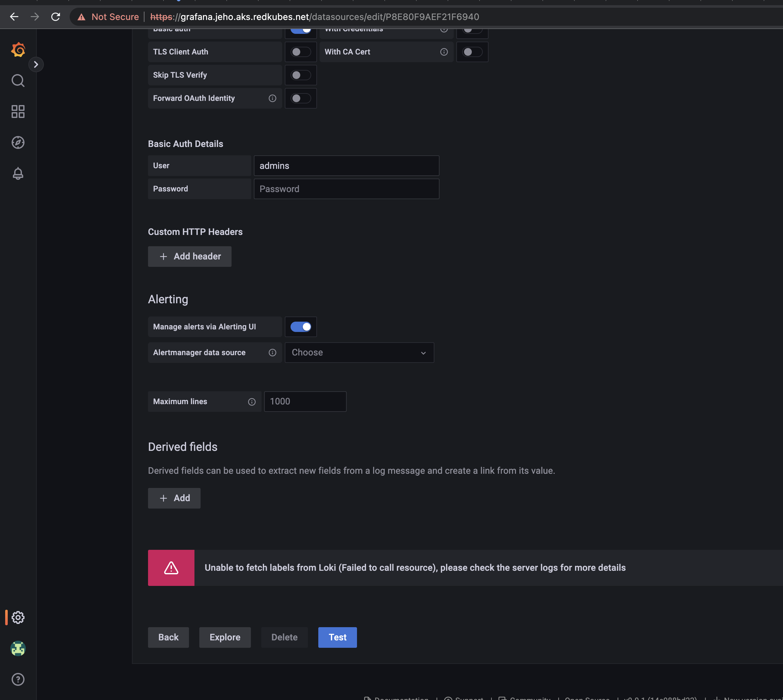This screenshot has height=700, width=783.
Task: Open the Configuration gear icon
Action: (18, 617)
